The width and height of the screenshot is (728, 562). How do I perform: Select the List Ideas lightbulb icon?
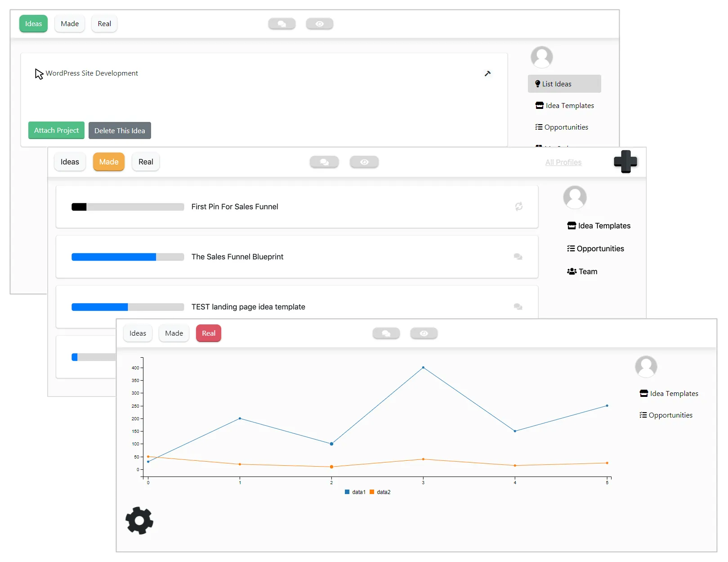[537, 84]
